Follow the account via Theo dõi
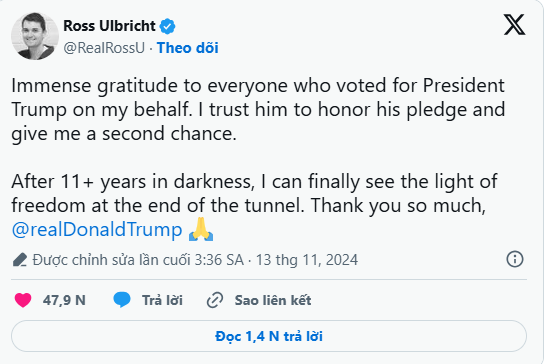Image resolution: width=545 pixels, height=364 pixels. pos(188,48)
